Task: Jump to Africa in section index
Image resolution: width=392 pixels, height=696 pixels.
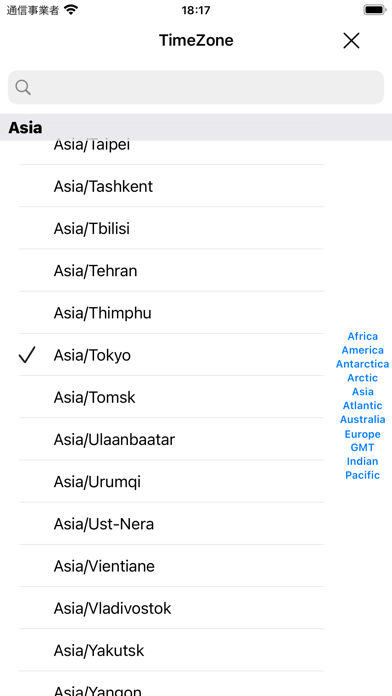Action: 363,336
